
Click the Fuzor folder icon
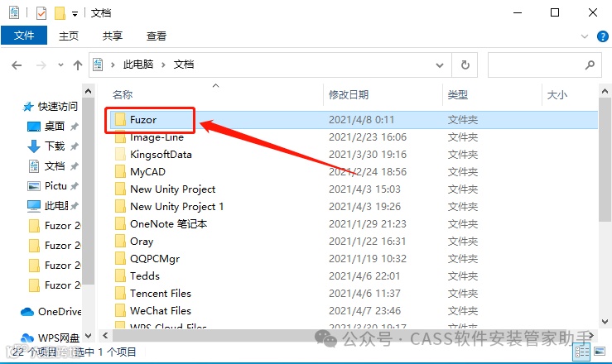pos(120,120)
